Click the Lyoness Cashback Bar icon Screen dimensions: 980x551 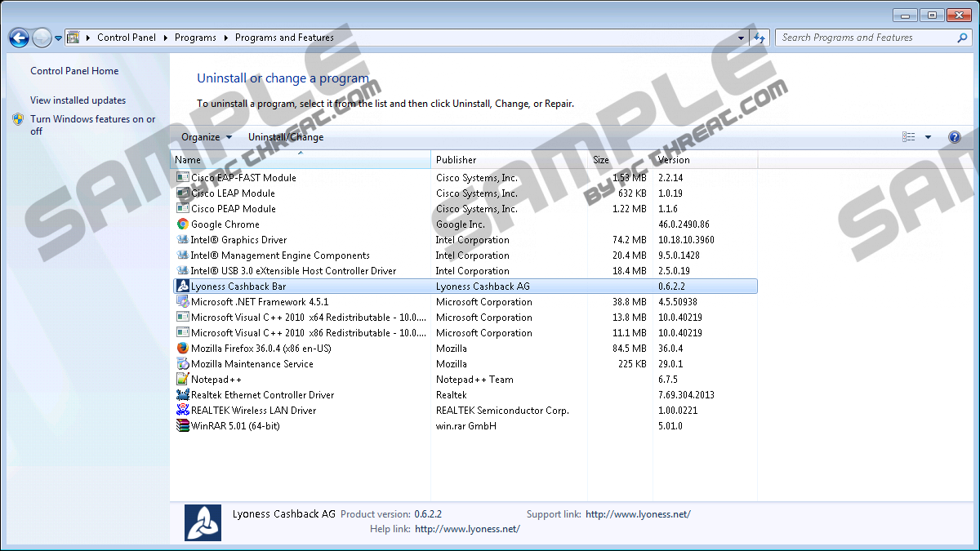click(x=183, y=287)
